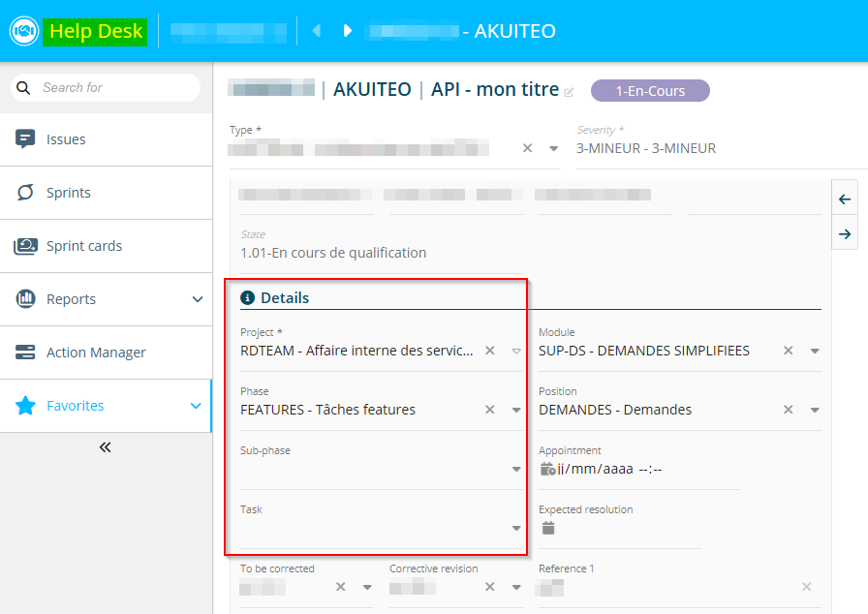
Task: Open the Phase dropdown list
Action: point(516,410)
